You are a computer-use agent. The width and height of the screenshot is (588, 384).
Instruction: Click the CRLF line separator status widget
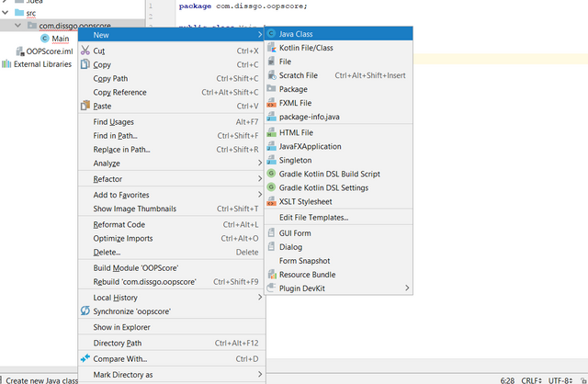531,380
